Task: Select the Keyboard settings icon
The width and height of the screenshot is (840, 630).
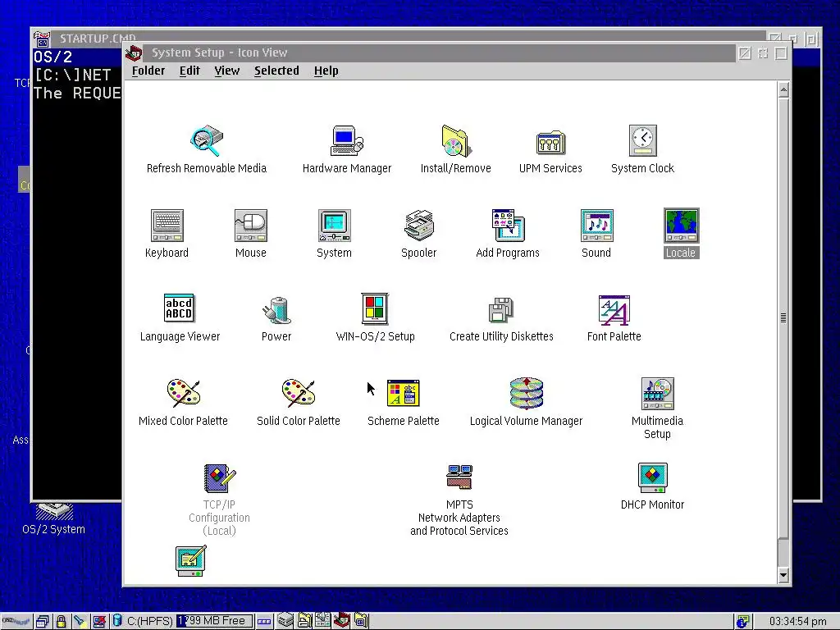Action: pos(167,226)
